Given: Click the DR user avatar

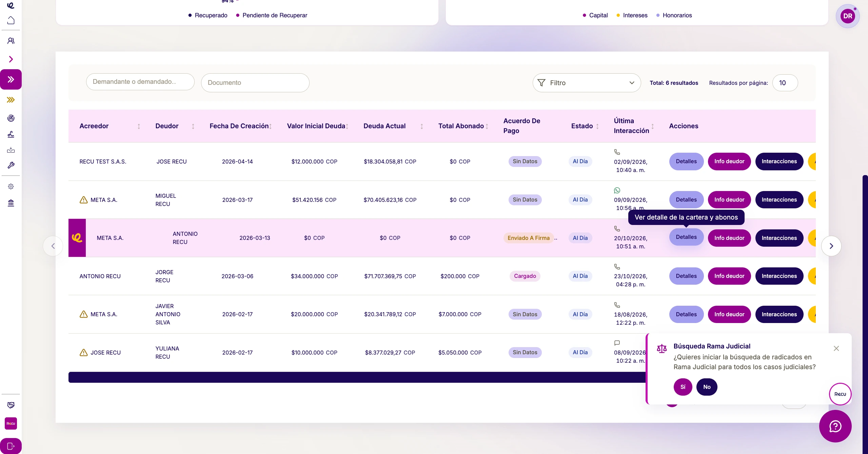Looking at the screenshot, I should (x=848, y=16).
